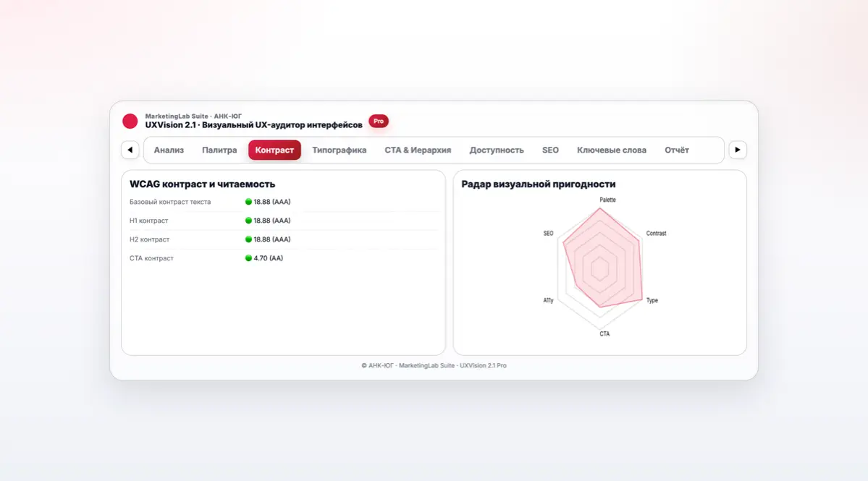Click the A11y label on radar chart

pos(548,300)
